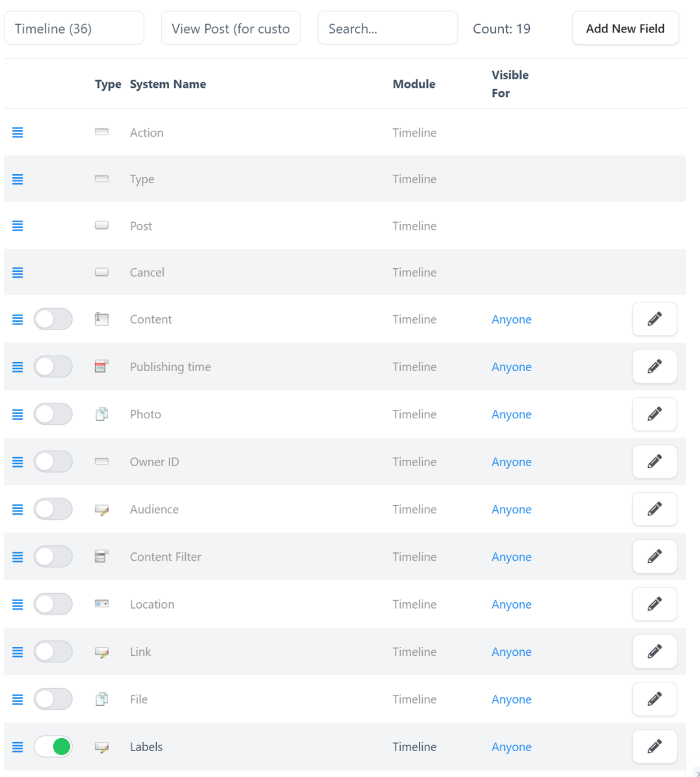Edit the Location field via pencil icon
The width and height of the screenshot is (700, 777).
pyautogui.click(x=654, y=604)
